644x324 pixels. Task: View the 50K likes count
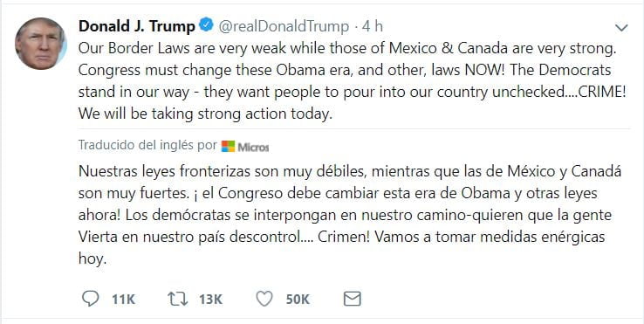[x=298, y=300]
